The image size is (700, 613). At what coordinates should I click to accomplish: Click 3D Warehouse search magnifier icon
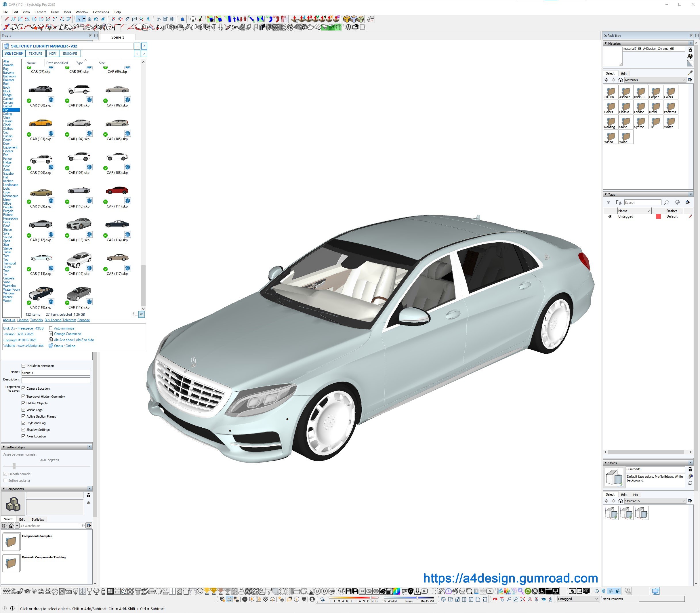pos(83,526)
